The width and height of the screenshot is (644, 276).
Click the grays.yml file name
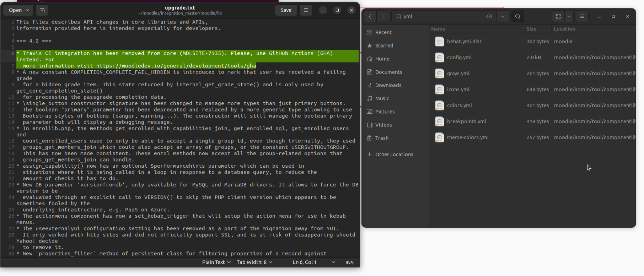point(458,73)
